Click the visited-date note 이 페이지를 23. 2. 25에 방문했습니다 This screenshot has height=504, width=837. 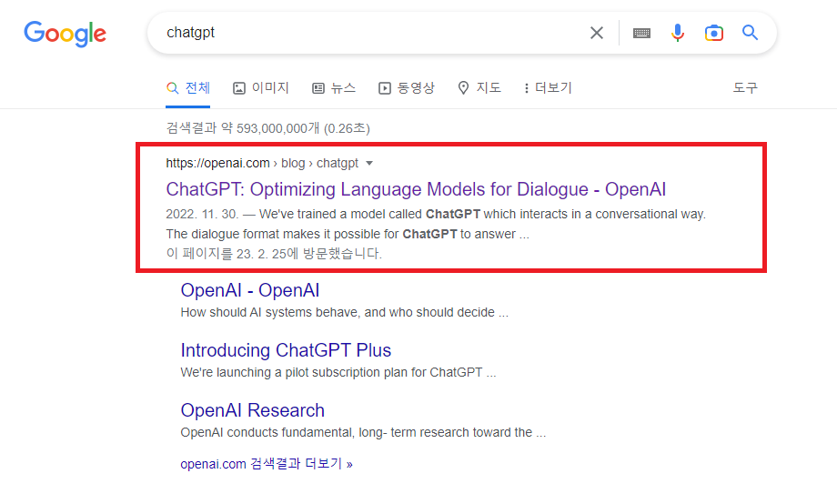point(274,254)
